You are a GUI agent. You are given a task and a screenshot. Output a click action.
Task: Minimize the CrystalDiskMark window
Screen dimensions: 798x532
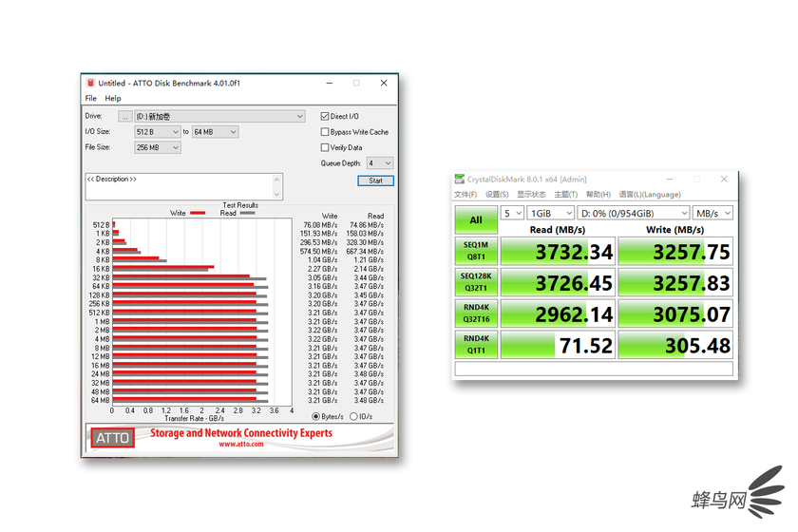[670, 180]
